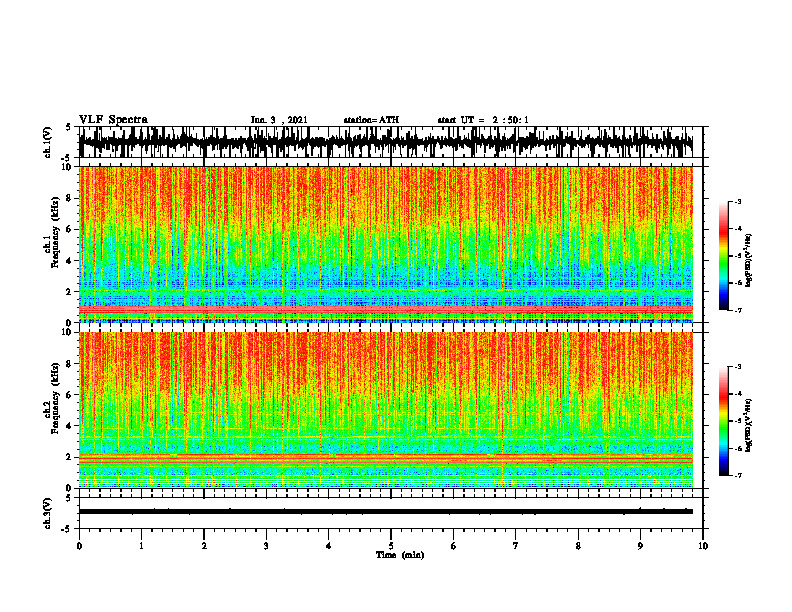This screenshot has width=792, height=612.
Task: Click the "10" tick on the time axis
Action: [703, 546]
